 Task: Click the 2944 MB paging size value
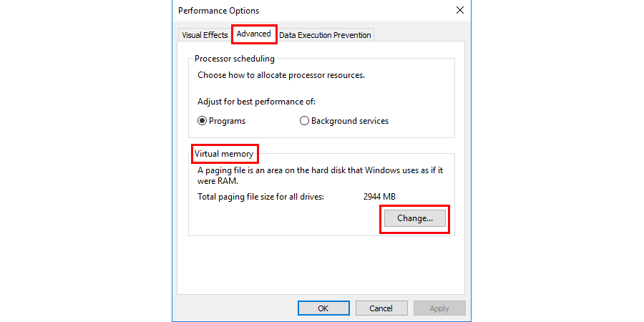[379, 197]
